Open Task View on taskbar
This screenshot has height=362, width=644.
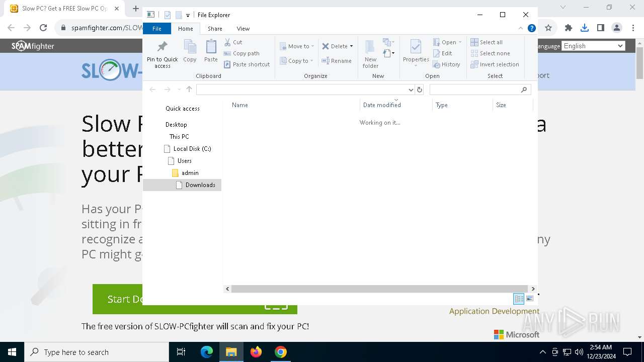(x=181, y=352)
